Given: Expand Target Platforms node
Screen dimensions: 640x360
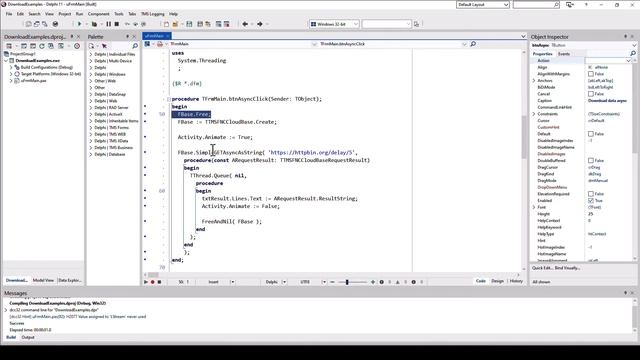Looking at the screenshot, I should [11, 74].
